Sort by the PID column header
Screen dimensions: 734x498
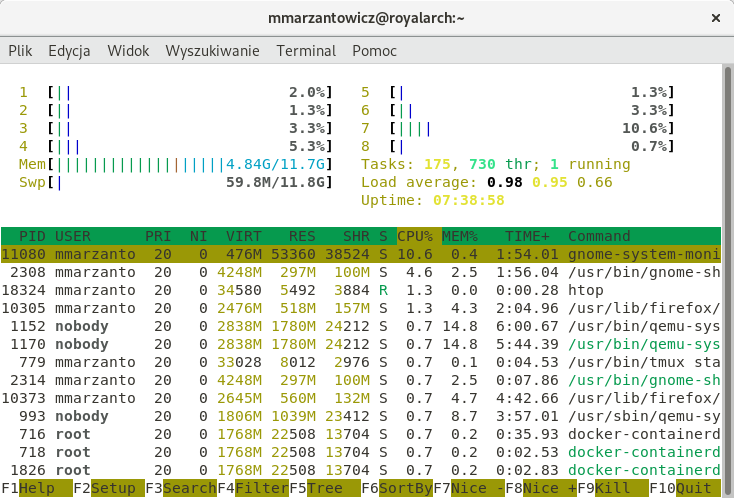tap(32, 236)
